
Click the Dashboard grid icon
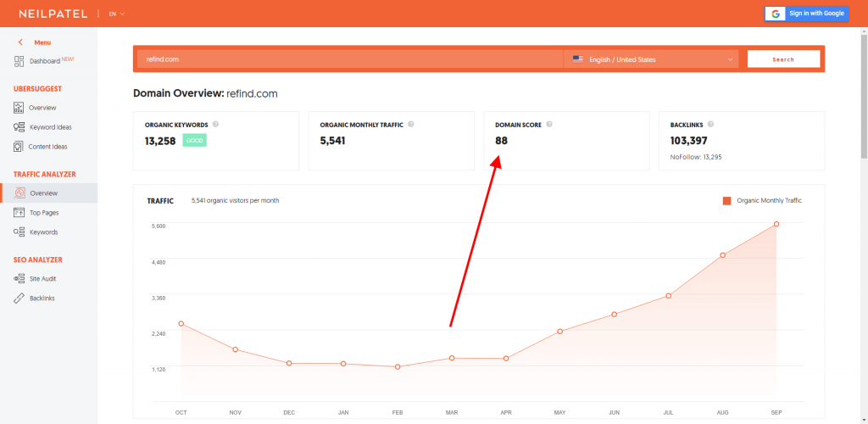point(19,61)
